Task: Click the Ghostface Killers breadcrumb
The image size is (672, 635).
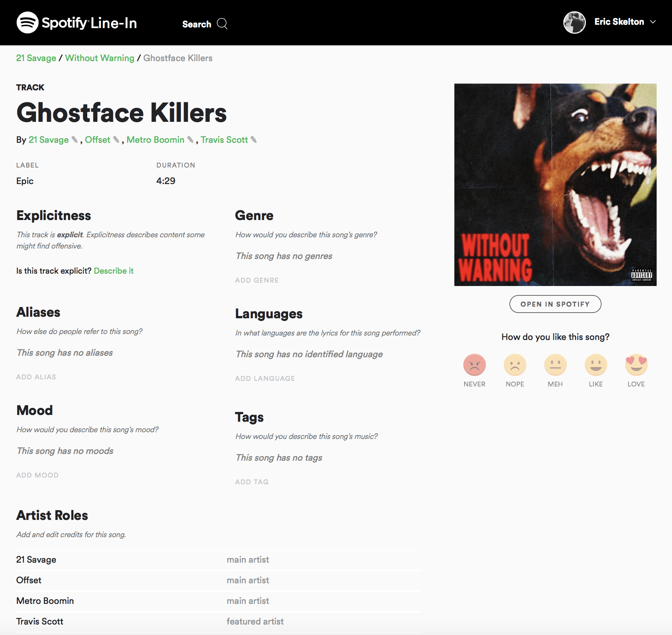Action: tap(178, 58)
